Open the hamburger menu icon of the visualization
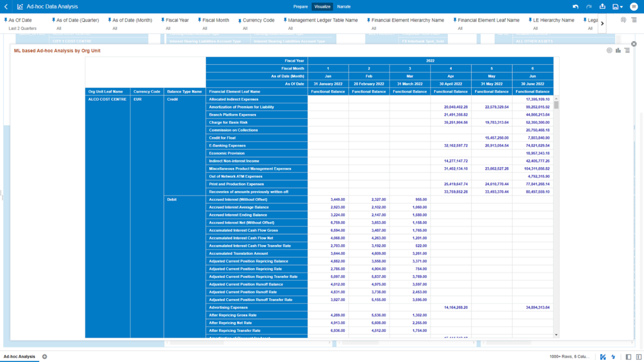This screenshot has width=644, height=362. (627, 50)
